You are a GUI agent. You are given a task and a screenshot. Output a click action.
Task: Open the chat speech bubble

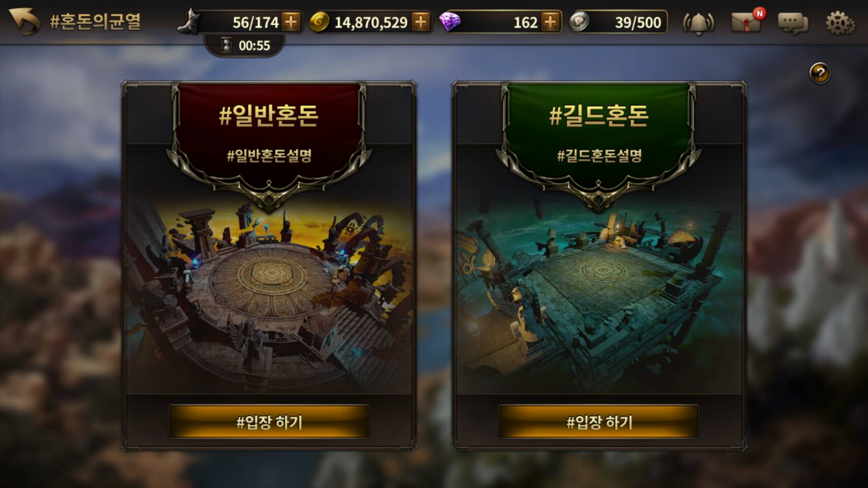tap(793, 23)
